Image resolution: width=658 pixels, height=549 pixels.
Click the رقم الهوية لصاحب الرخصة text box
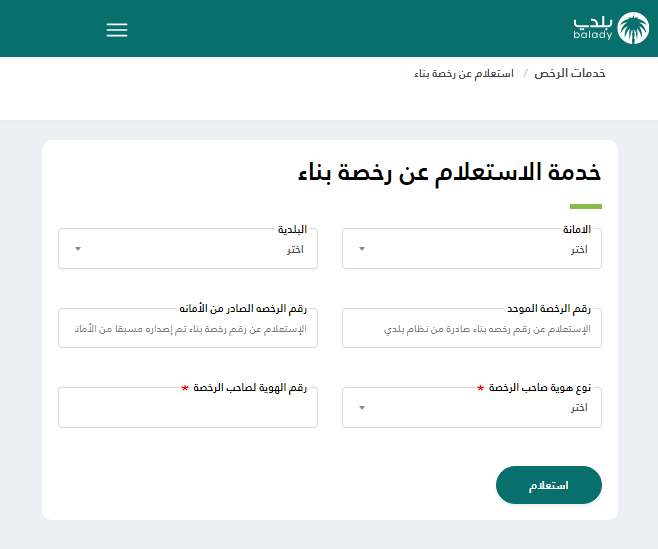click(x=188, y=407)
